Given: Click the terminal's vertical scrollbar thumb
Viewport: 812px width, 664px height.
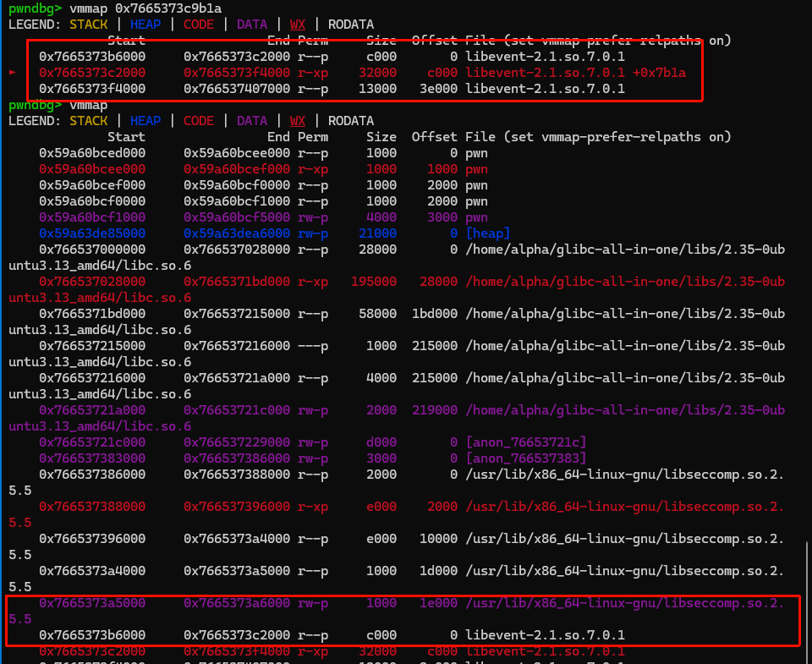Looking at the screenshot, I should click(x=807, y=601).
